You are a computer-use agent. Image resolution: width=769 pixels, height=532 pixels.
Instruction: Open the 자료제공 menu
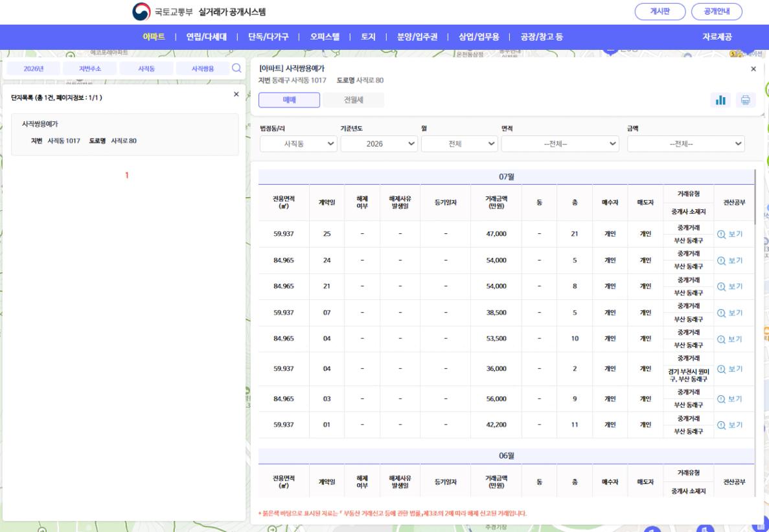pos(717,37)
